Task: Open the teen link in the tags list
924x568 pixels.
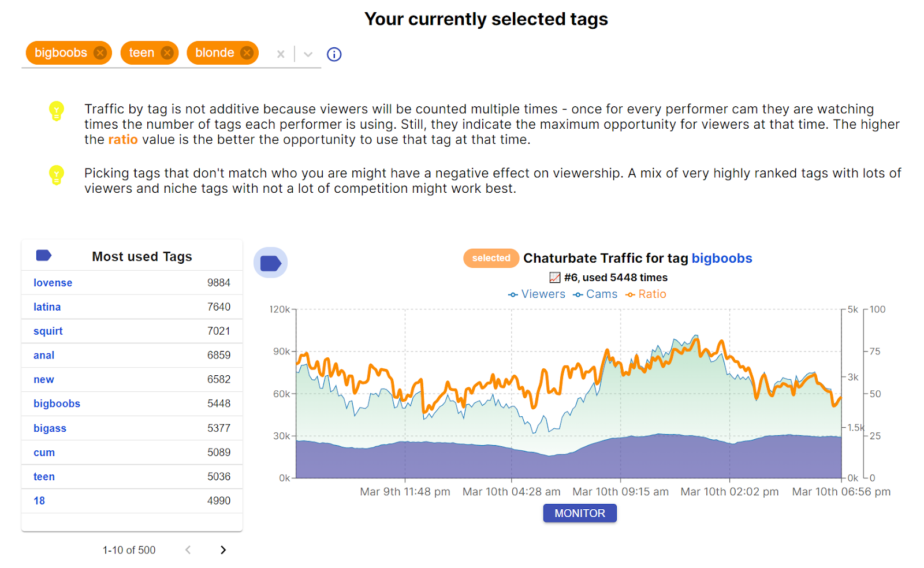Action: (x=44, y=477)
